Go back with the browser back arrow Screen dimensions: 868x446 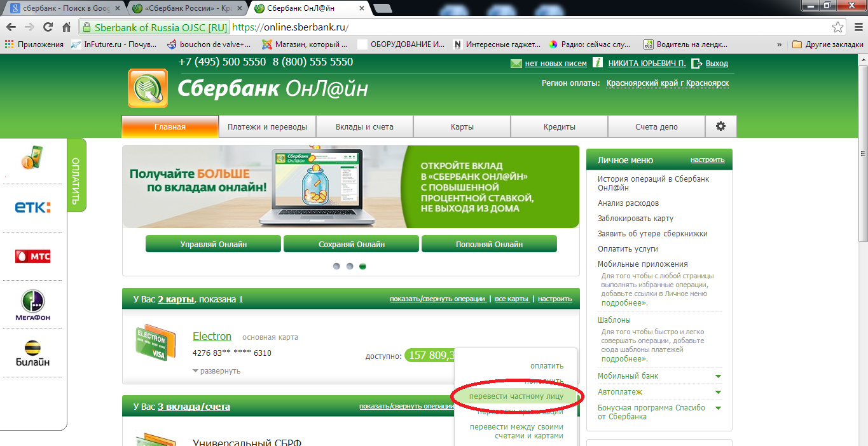(x=11, y=27)
